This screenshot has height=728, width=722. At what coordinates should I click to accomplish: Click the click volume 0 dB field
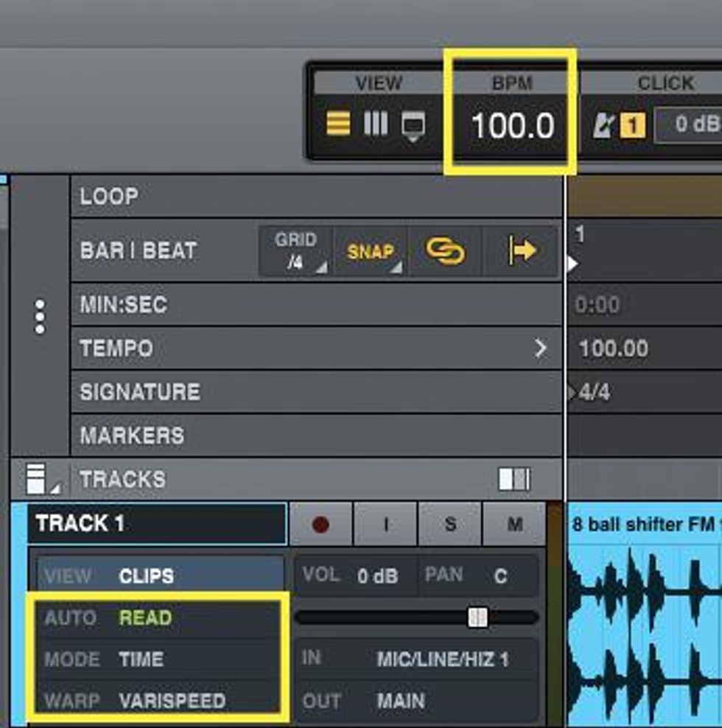click(689, 125)
